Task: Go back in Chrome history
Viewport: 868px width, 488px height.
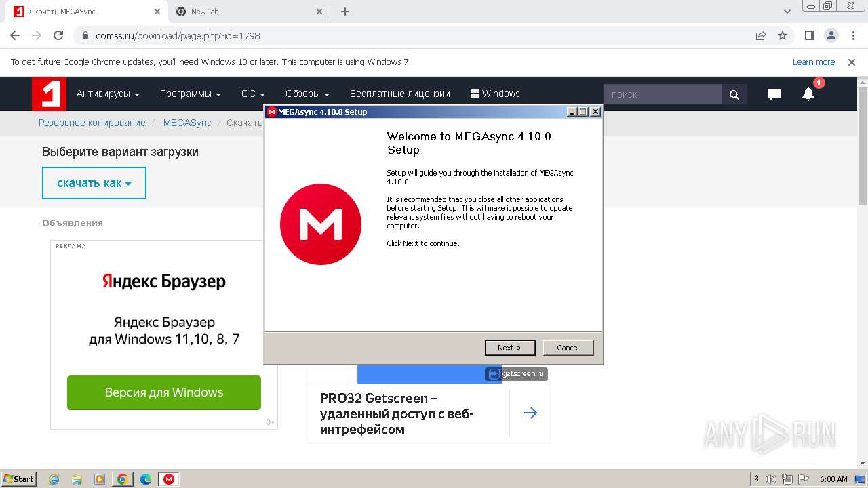Action: point(15,35)
